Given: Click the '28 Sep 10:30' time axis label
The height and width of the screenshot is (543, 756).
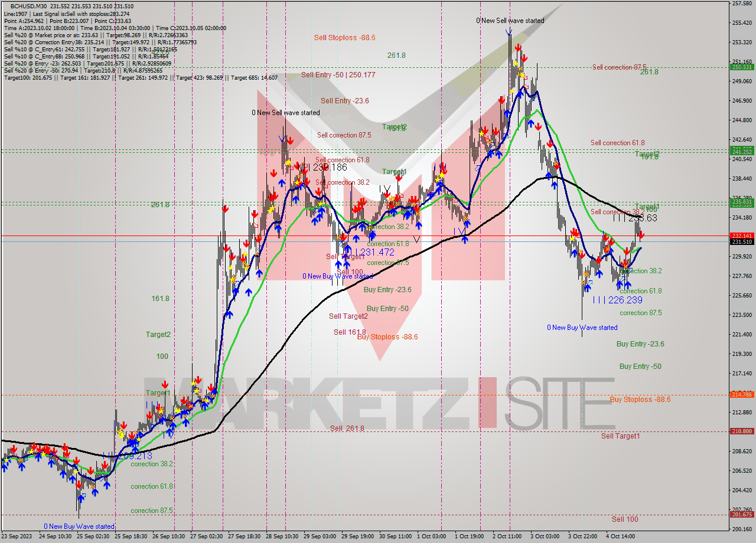Looking at the screenshot, I should pos(282,537).
